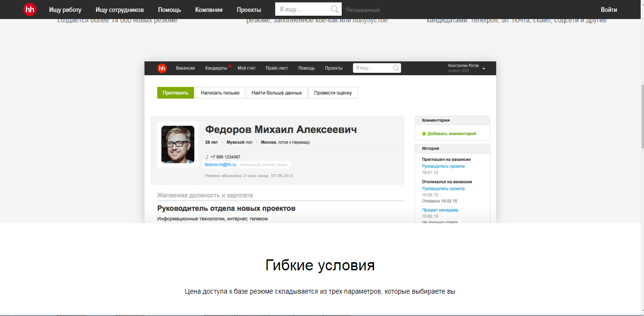Click the Руководитель проекта vacancy link in История
Viewport: 644px width, 316px height.
(443, 166)
